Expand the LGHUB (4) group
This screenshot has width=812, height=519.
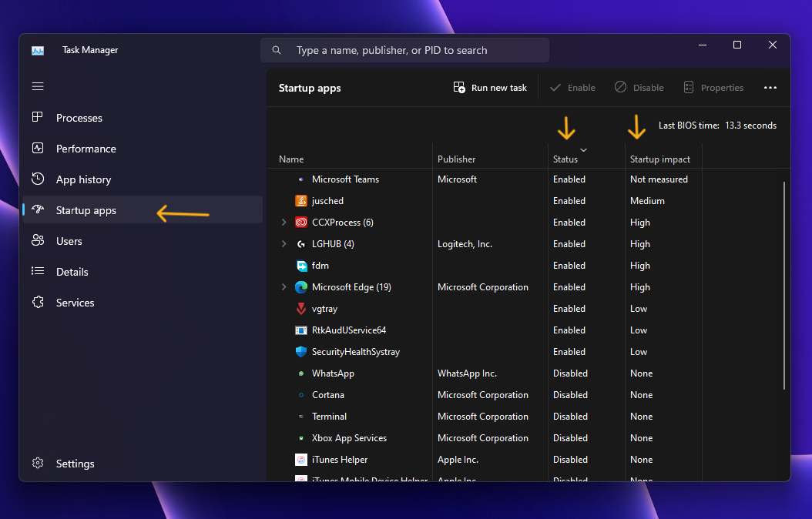pyautogui.click(x=284, y=244)
